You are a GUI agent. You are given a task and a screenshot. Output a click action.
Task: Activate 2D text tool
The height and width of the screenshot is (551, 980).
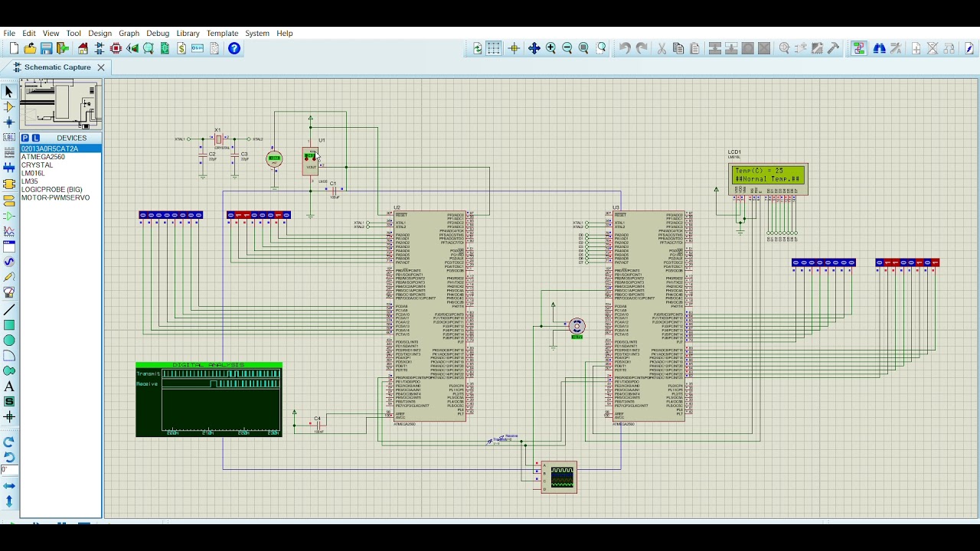(x=9, y=386)
